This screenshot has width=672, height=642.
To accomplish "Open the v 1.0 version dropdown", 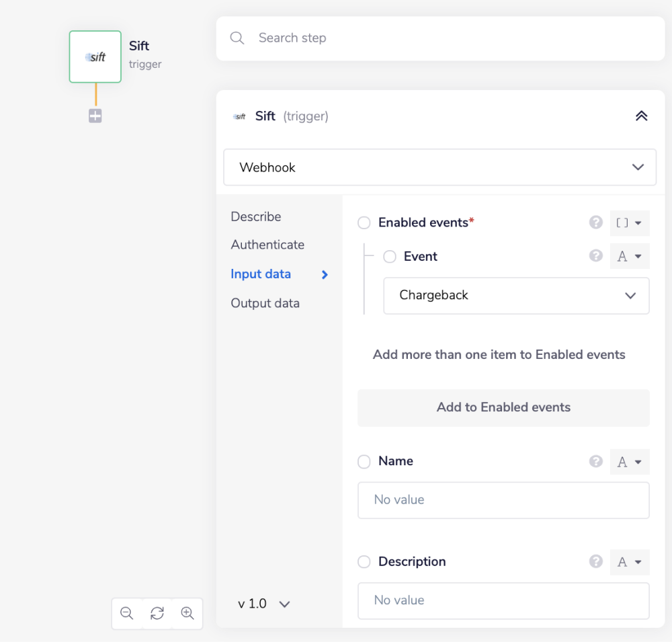I will 264,604.
